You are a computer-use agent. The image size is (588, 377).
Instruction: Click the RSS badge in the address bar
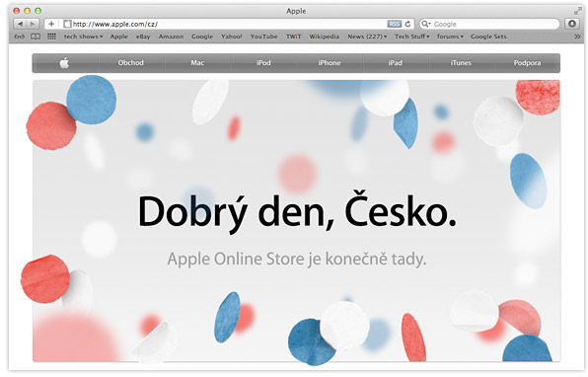point(394,24)
